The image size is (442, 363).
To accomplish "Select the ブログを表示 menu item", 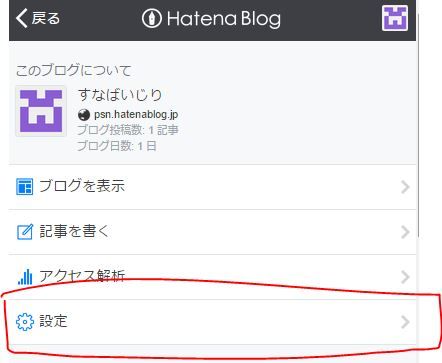I will pyautogui.click(x=212, y=187).
